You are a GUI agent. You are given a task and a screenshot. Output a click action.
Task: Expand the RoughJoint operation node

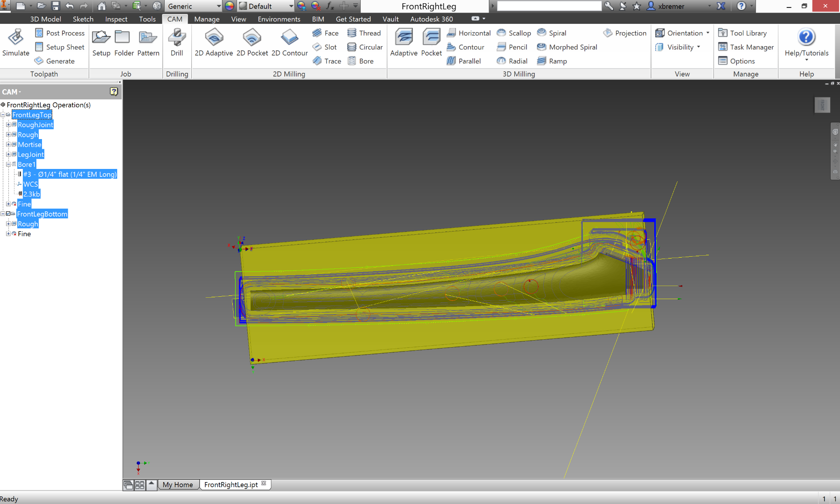[8, 125]
